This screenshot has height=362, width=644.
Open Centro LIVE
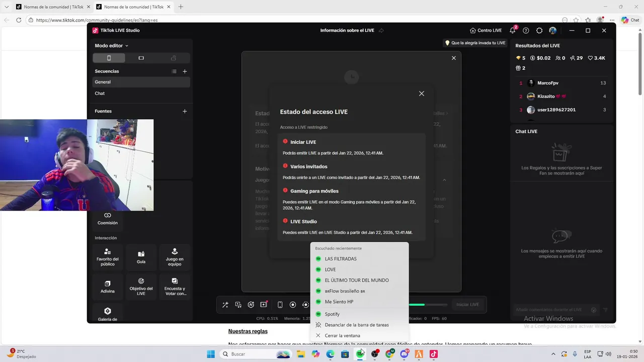coord(486,31)
